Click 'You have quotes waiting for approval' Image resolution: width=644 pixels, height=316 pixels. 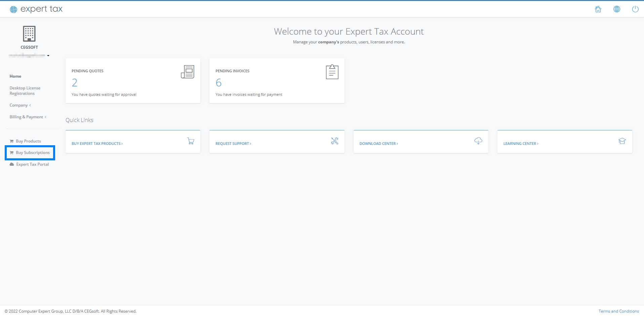point(104,94)
